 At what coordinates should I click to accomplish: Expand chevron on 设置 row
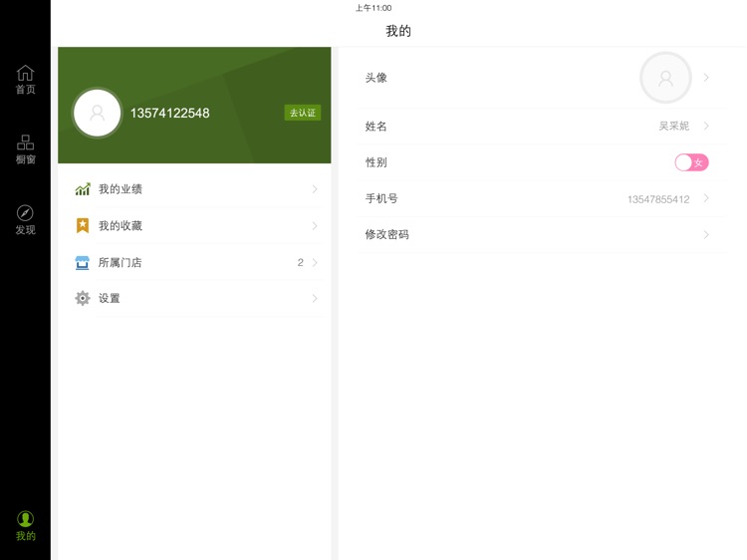[x=315, y=298]
